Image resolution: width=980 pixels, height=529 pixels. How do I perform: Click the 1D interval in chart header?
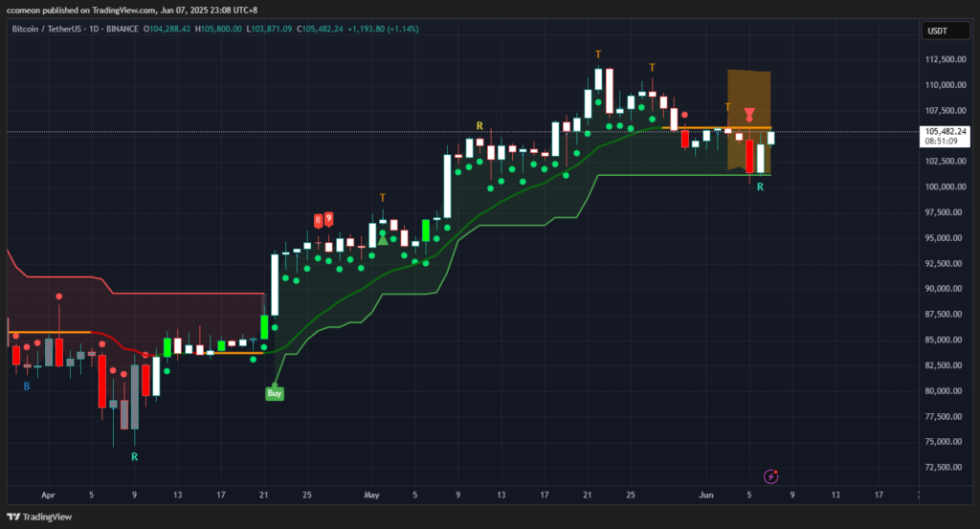pyautogui.click(x=94, y=29)
